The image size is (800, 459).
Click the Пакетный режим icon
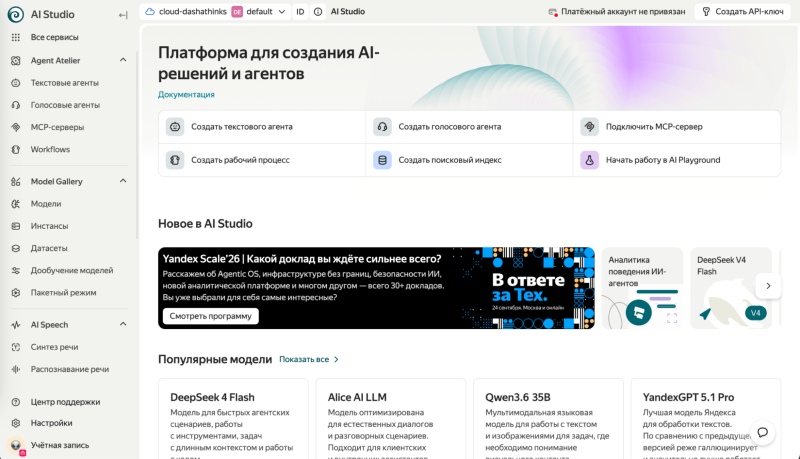(16, 293)
